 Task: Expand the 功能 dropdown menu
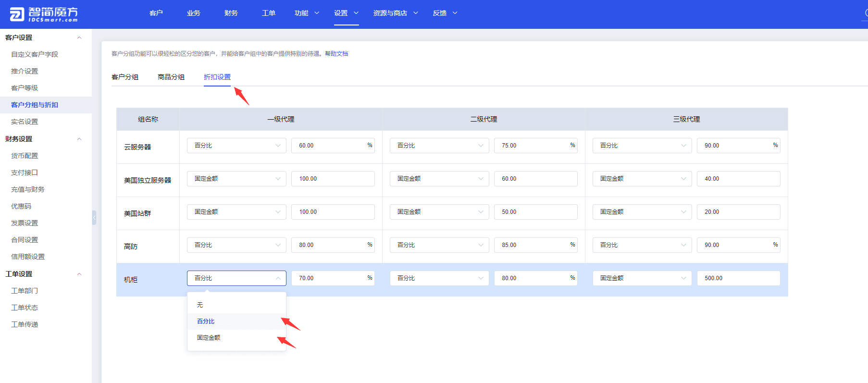point(307,13)
